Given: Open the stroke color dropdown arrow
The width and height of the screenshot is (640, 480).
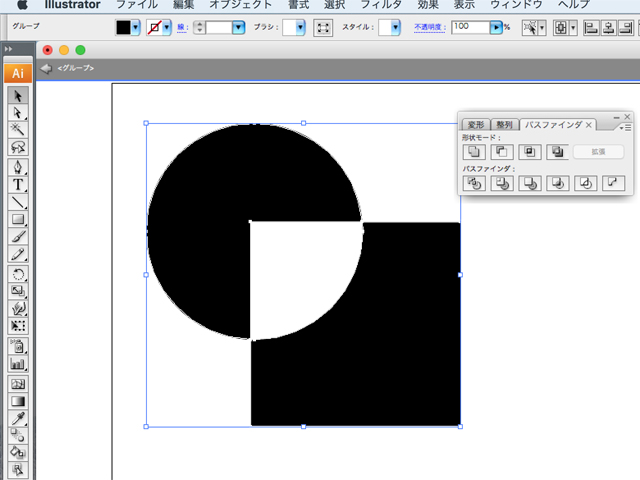Looking at the screenshot, I should pos(166,28).
